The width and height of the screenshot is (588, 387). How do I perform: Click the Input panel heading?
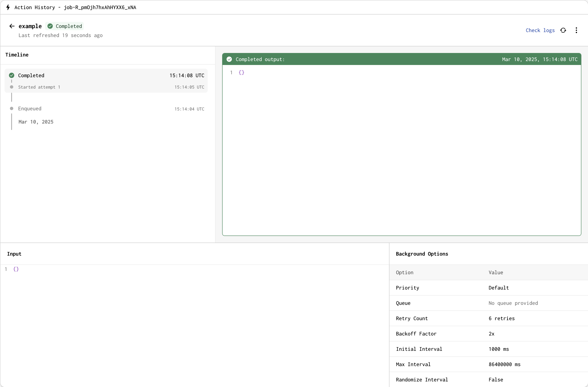click(x=14, y=254)
